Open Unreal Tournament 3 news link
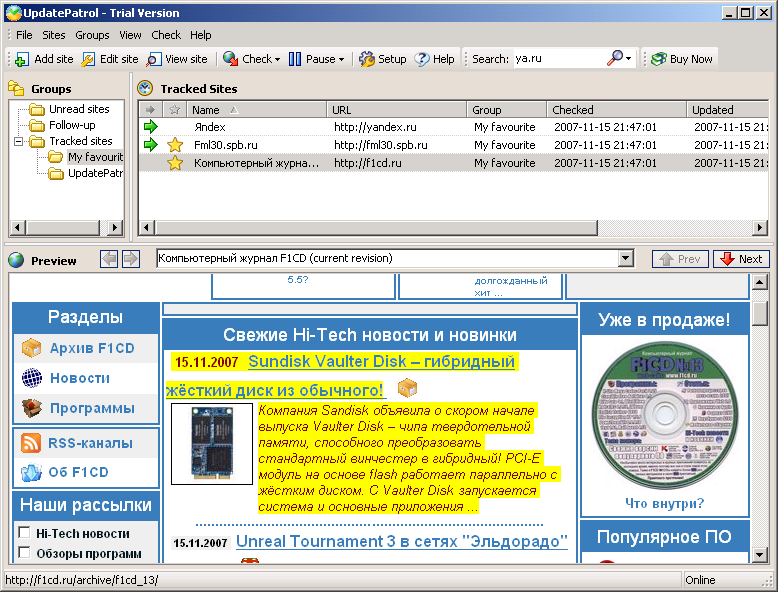This screenshot has height=592, width=778. pos(401,541)
